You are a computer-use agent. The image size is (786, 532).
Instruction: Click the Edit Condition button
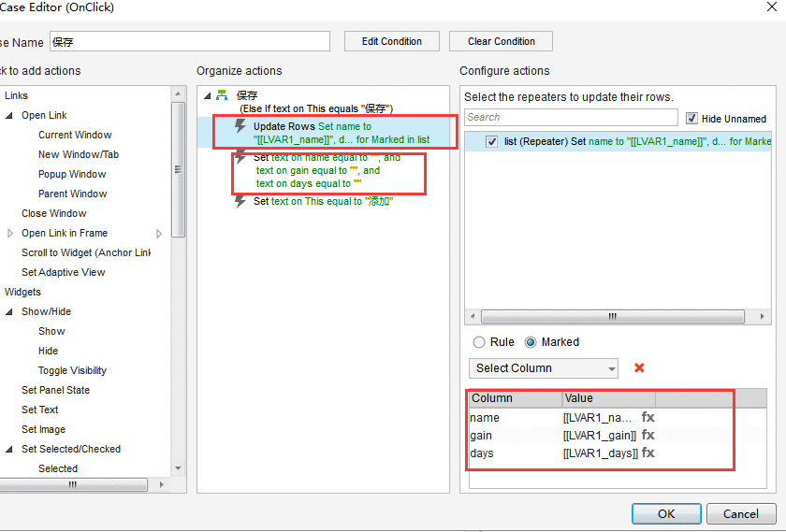click(x=392, y=41)
